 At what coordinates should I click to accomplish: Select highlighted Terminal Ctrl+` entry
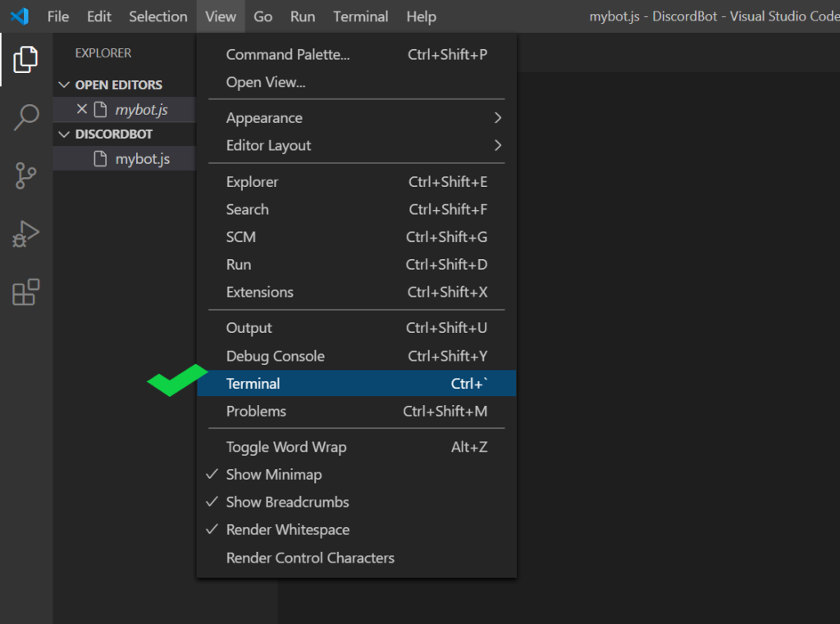pyautogui.click(x=357, y=384)
